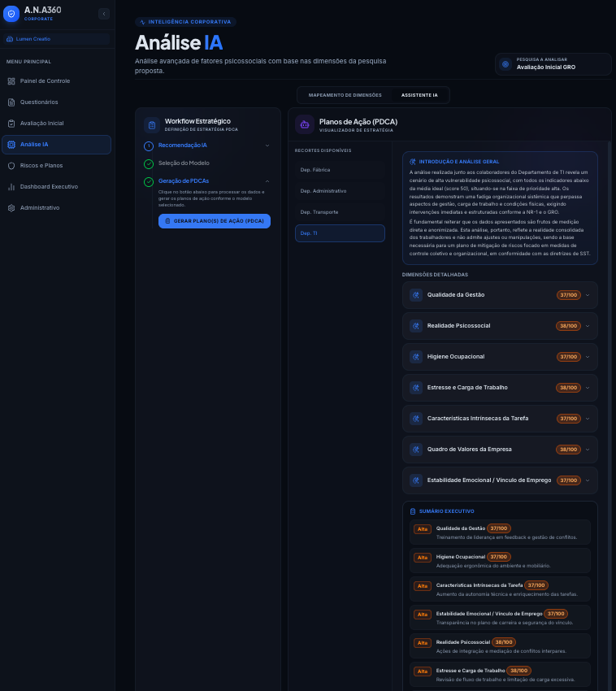Open Questionários menu item

click(x=56, y=102)
